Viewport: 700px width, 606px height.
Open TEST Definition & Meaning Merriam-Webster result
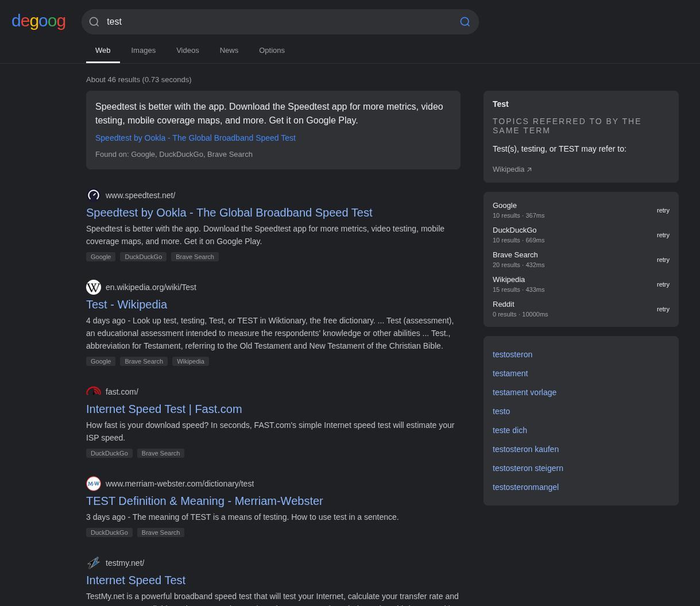[204, 501]
